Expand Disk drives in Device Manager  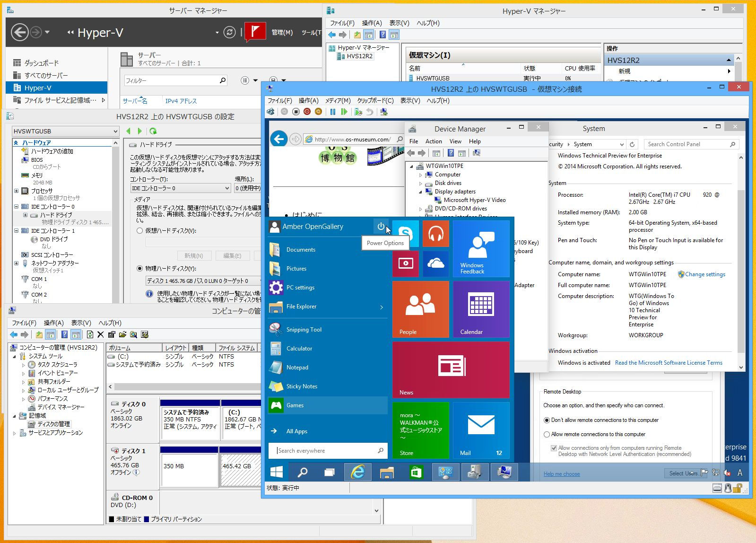click(420, 183)
